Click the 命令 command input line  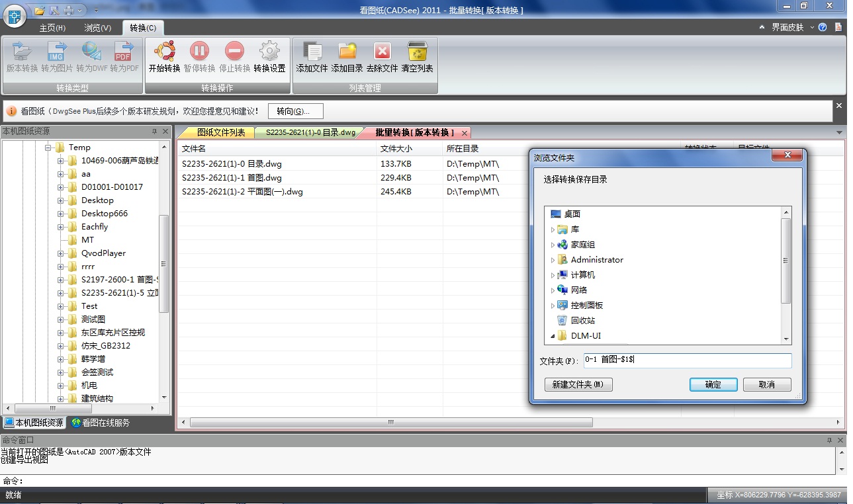pyautogui.click(x=430, y=481)
